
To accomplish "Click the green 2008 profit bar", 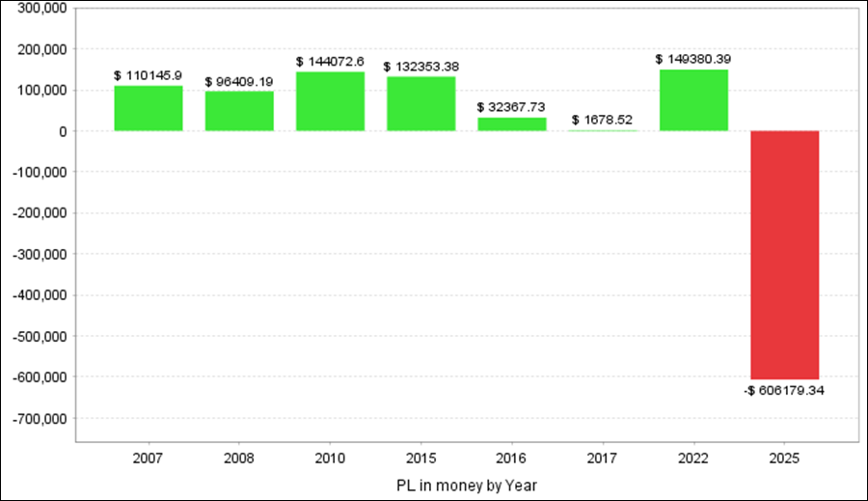I will point(239,111).
